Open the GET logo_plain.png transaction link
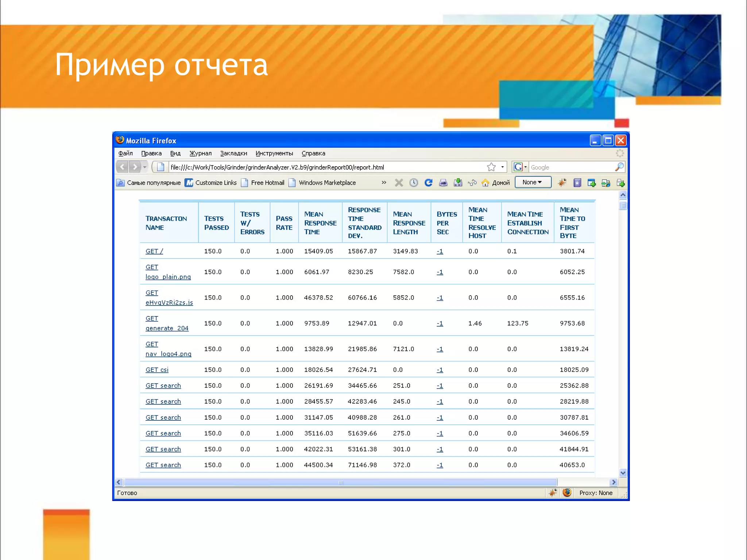The height and width of the screenshot is (560, 747). coord(168,277)
